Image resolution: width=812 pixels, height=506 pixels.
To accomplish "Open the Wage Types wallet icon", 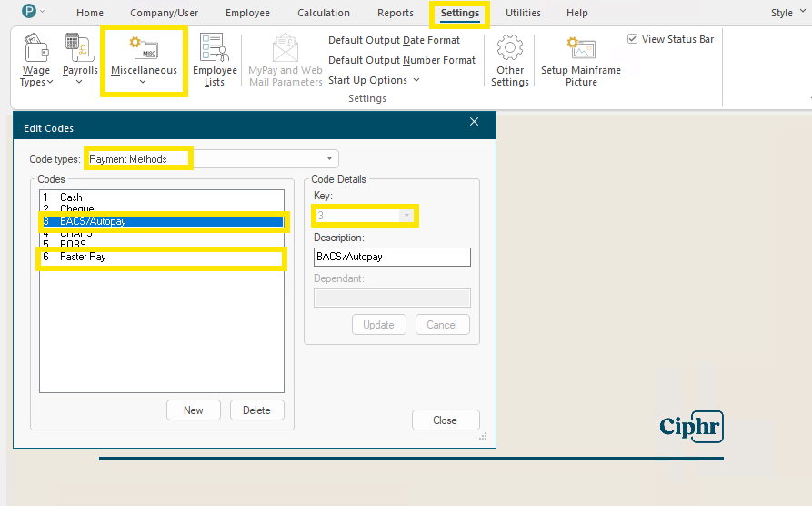I will (36, 47).
